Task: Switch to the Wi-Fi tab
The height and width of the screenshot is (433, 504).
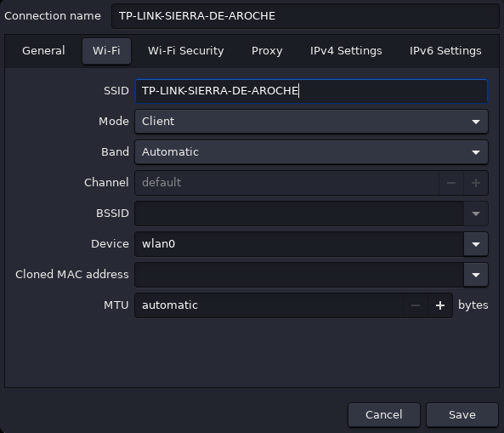Action: click(x=106, y=51)
